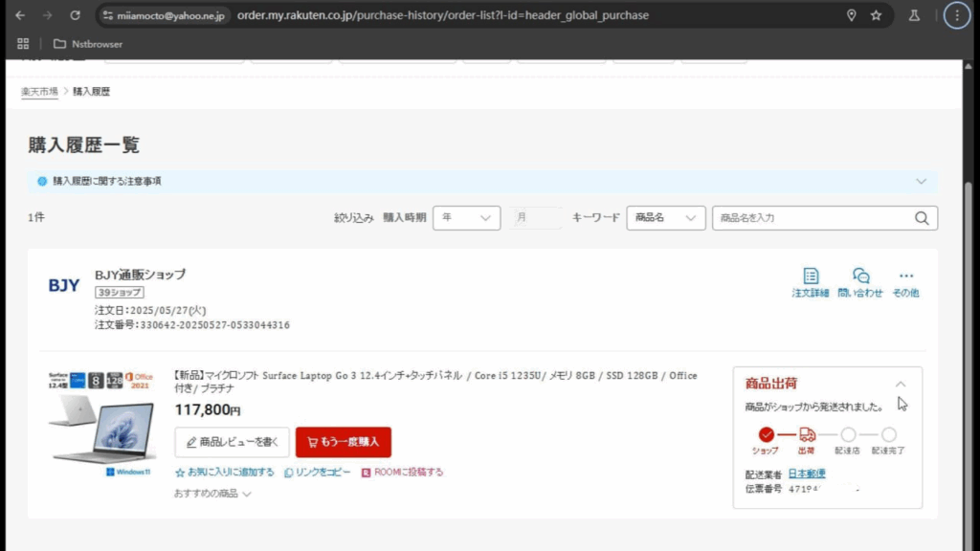
Task: Click the 楽天市場 breadcrumb link
Action: tap(39, 91)
